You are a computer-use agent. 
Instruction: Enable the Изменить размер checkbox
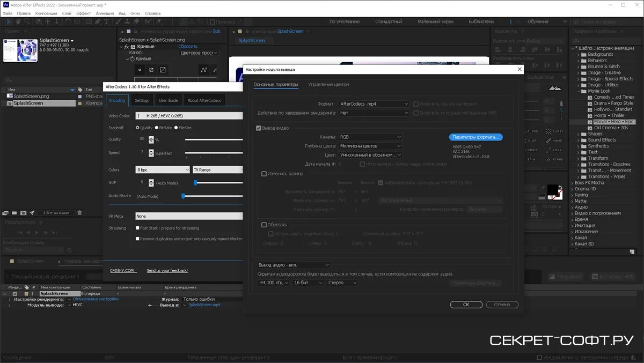263,174
